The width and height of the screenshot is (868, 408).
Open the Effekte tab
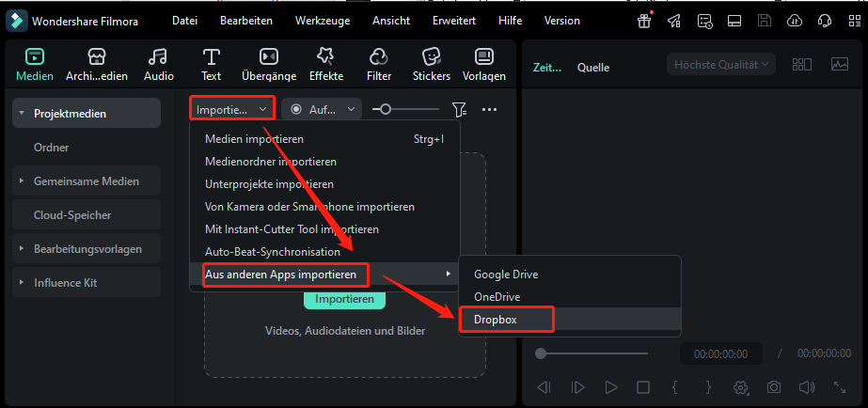326,64
